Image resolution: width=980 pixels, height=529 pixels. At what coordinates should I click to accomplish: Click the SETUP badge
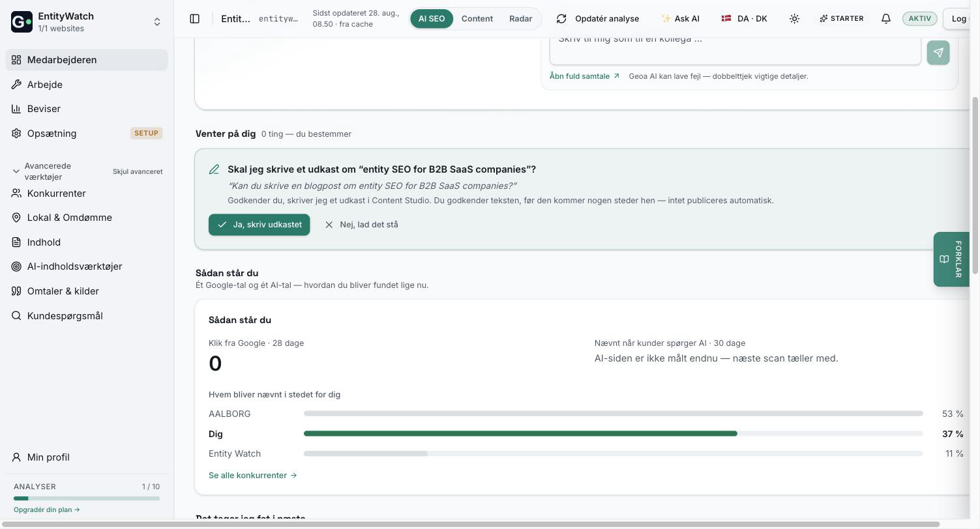pos(146,134)
